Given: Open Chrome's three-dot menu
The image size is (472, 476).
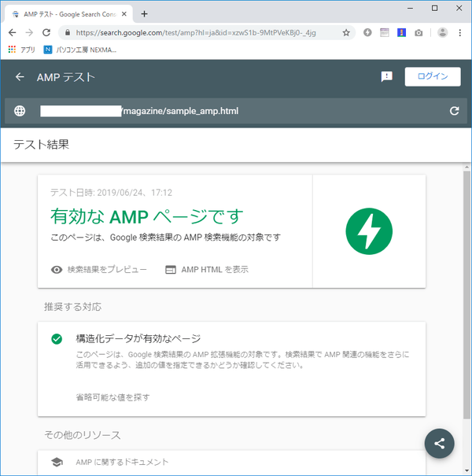Looking at the screenshot, I should 460,32.
